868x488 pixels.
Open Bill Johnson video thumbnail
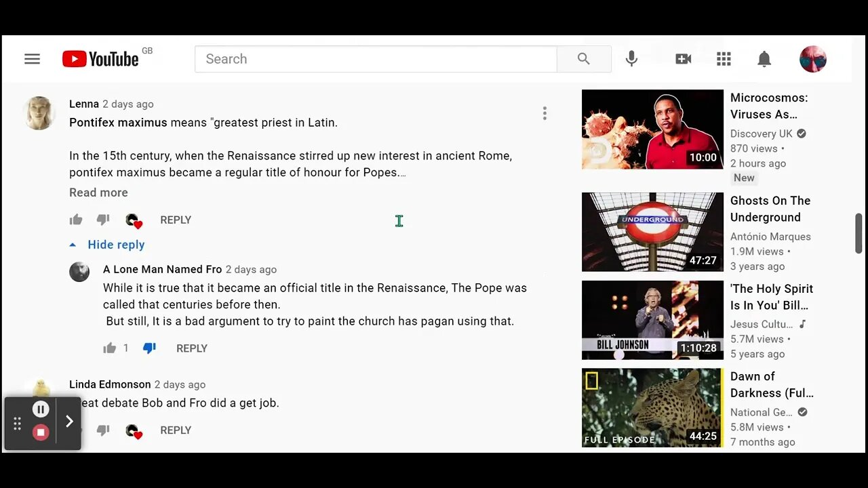(652, 320)
